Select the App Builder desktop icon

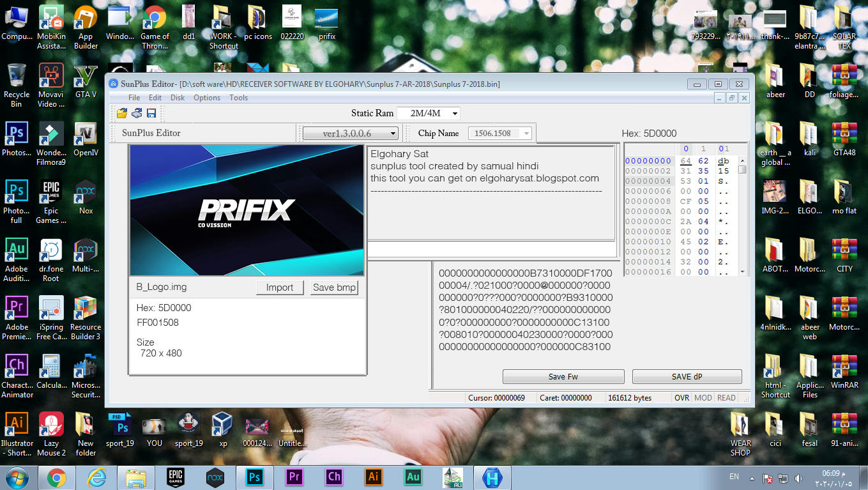(86, 27)
